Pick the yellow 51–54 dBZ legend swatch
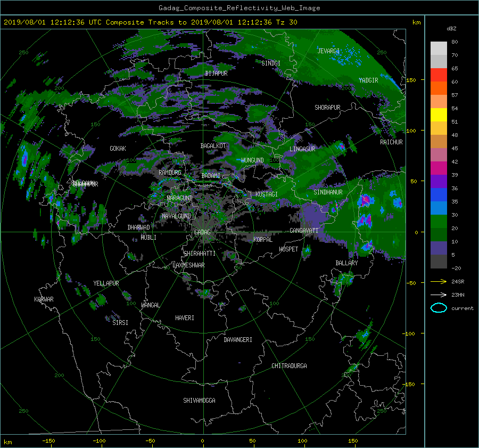The width and height of the screenshot is (479, 448). (x=439, y=115)
